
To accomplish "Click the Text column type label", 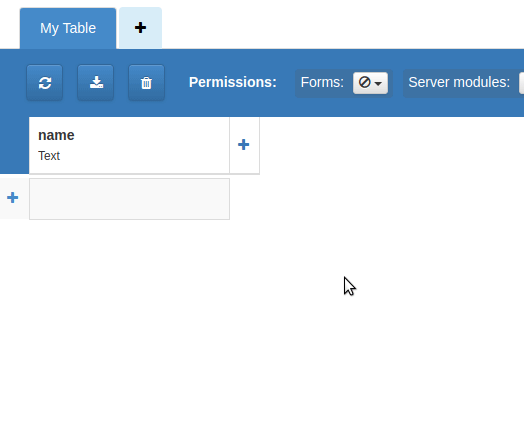I will tap(49, 156).
